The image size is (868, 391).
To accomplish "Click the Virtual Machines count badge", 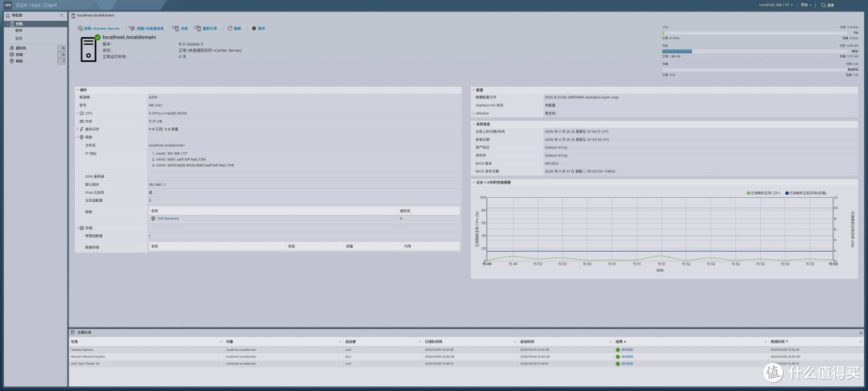I will (62, 48).
